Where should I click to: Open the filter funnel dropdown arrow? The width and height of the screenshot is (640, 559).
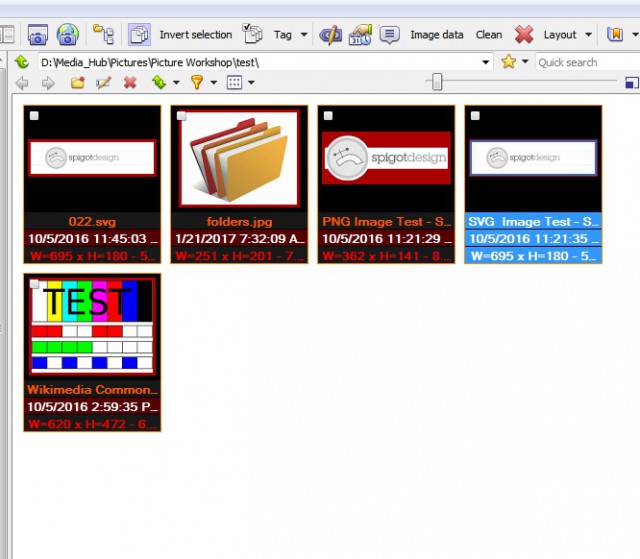(213, 83)
